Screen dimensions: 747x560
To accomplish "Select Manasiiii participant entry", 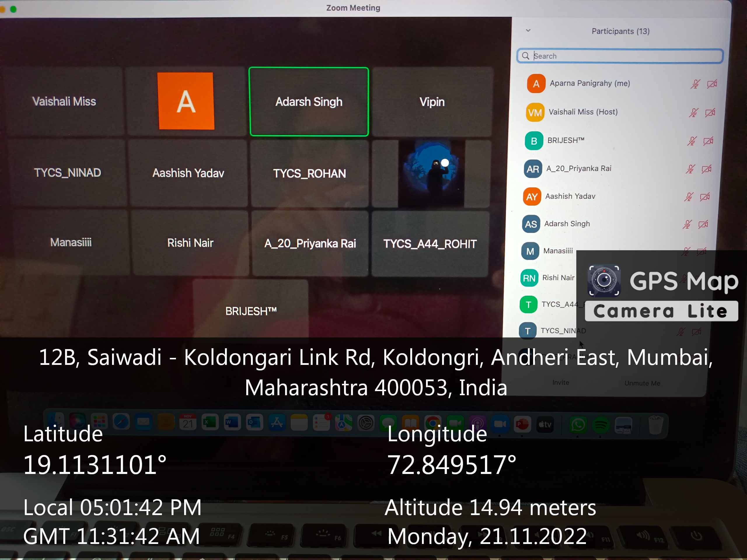I will click(x=558, y=251).
